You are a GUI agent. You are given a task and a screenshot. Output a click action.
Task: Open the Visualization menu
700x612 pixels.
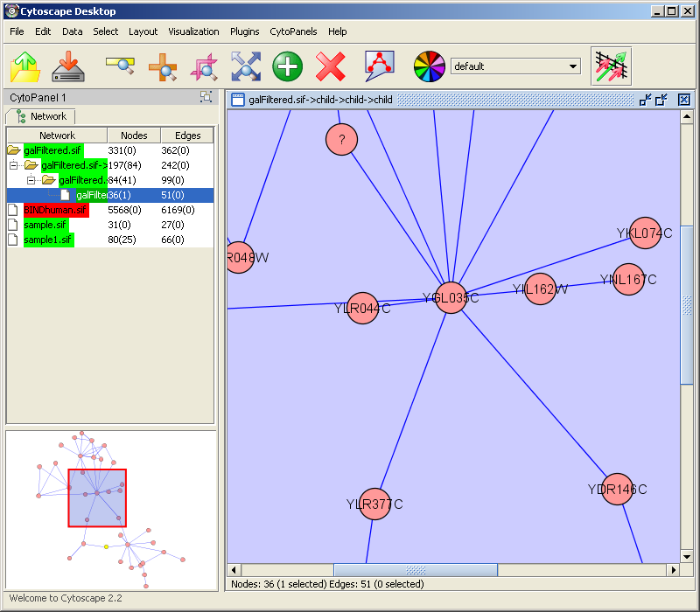[x=193, y=31]
